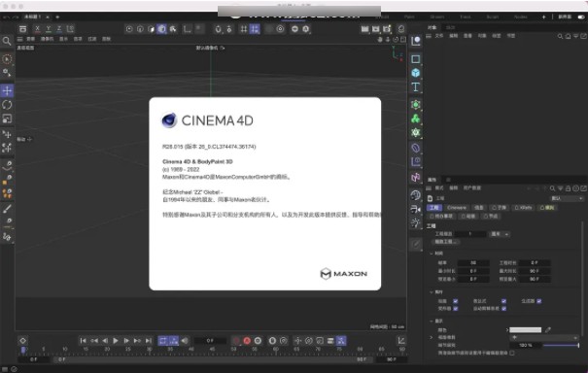Toggle the Z axis lock
The width and height of the screenshot is (588, 373).
click(59, 29)
